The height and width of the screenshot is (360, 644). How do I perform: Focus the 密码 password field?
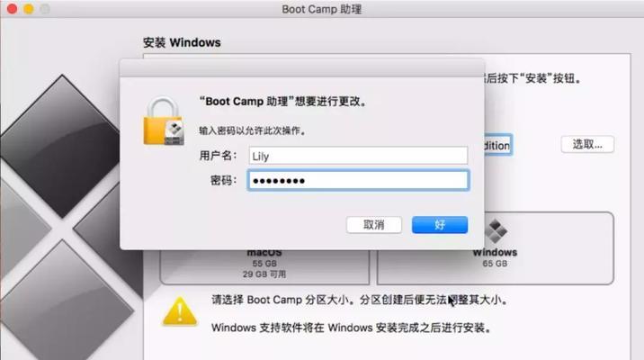[358, 180]
